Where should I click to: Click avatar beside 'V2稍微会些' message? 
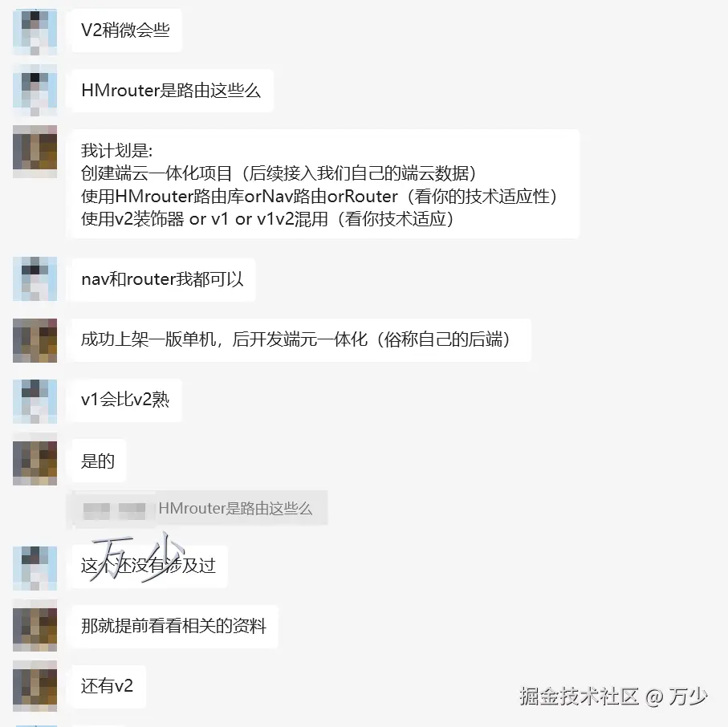35,32
